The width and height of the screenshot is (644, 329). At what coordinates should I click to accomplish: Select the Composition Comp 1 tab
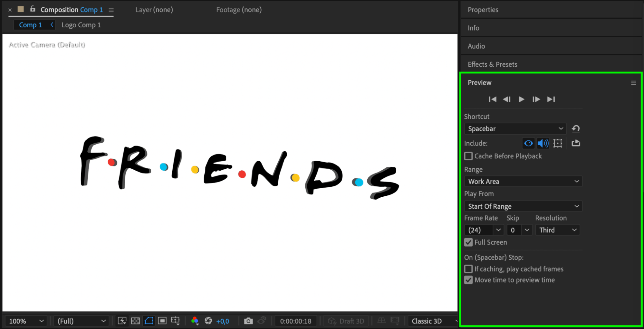72,10
